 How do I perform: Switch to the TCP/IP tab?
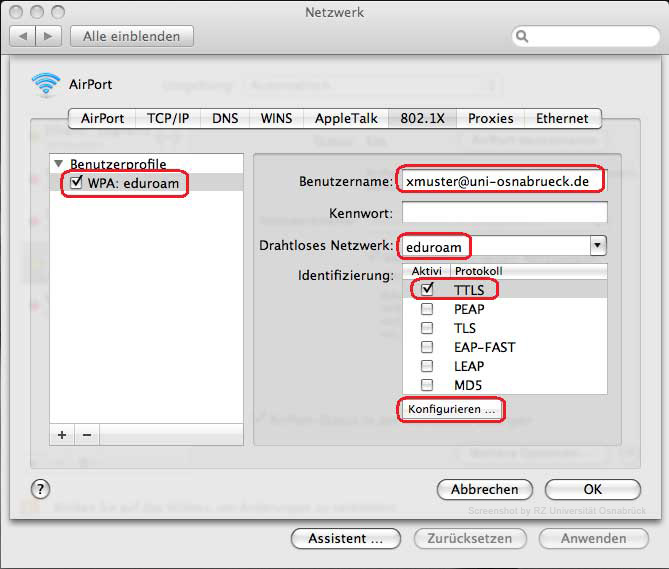(x=168, y=118)
